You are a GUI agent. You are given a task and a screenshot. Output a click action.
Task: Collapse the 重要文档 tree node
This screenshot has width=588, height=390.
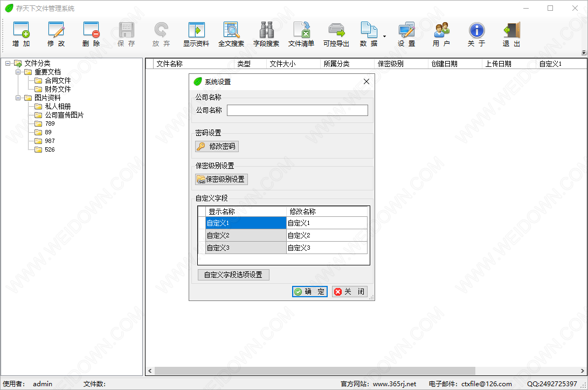pos(18,72)
